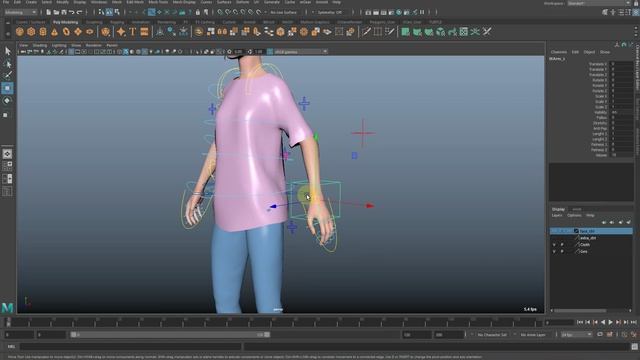Click the Undo arrow icon
Image resolution: width=640 pixels, height=360 pixels.
pos(72,12)
